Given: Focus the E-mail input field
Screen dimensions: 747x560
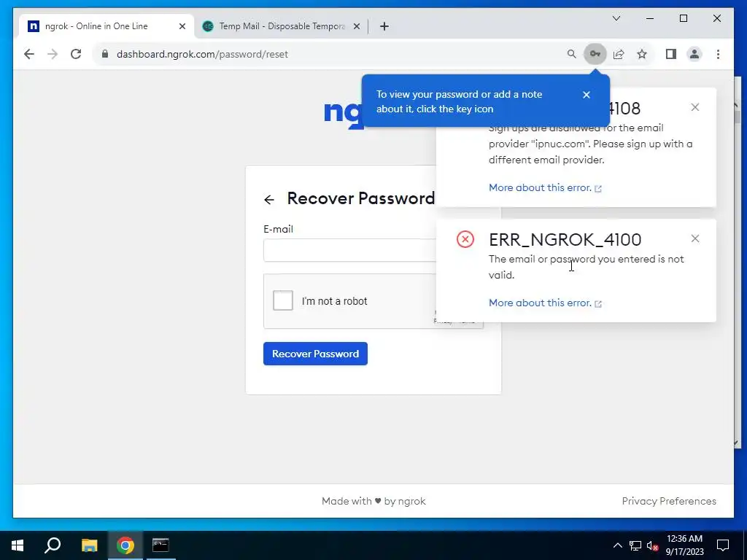Looking at the screenshot, I should tap(349, 250).
